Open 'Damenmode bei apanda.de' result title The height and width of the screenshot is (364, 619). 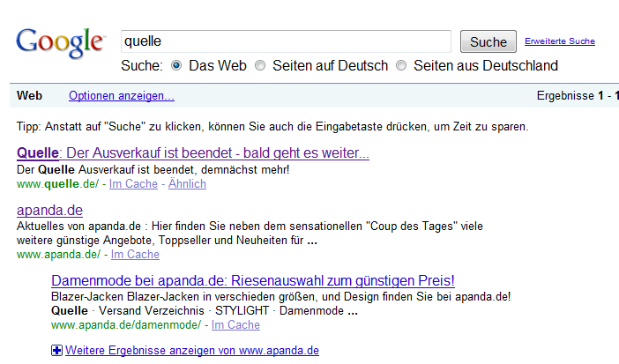pyautogui.click(x=252, y=280)
